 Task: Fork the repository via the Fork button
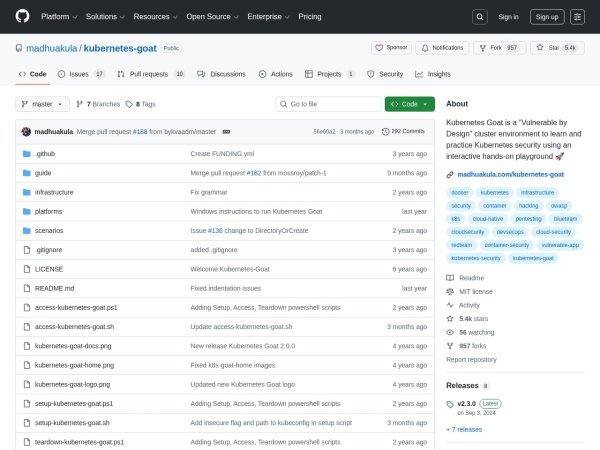point(499,48)
